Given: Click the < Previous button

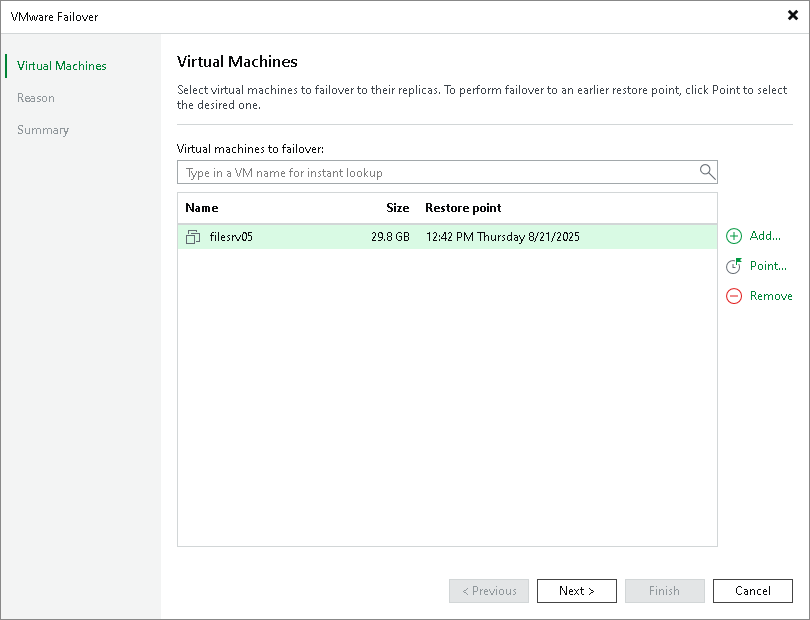Looking at the screenshot, I should pyautogui.click(x=489, y=591).
